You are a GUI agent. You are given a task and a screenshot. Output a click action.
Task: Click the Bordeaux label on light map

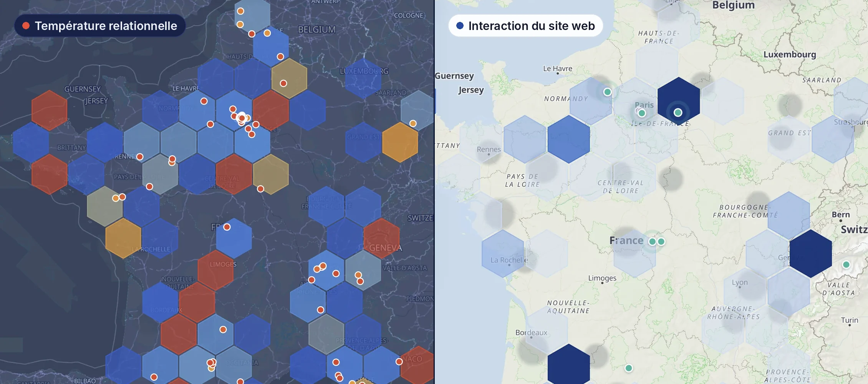coord(531,332)
